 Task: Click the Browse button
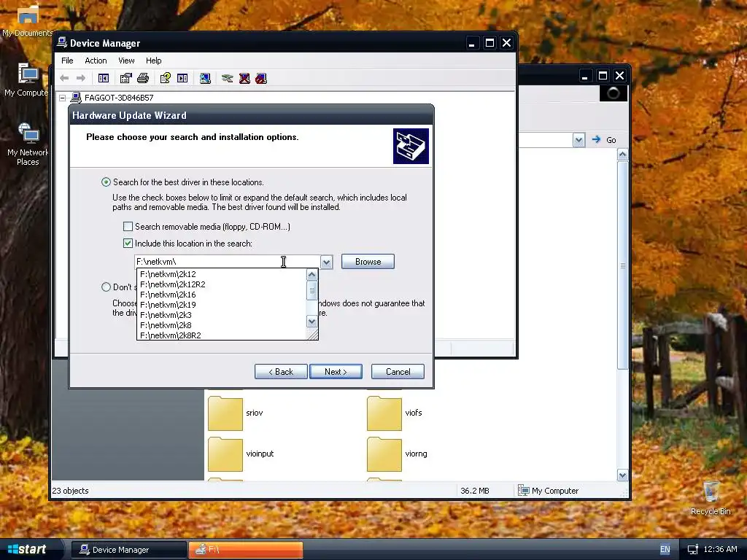tap(368, 262)
